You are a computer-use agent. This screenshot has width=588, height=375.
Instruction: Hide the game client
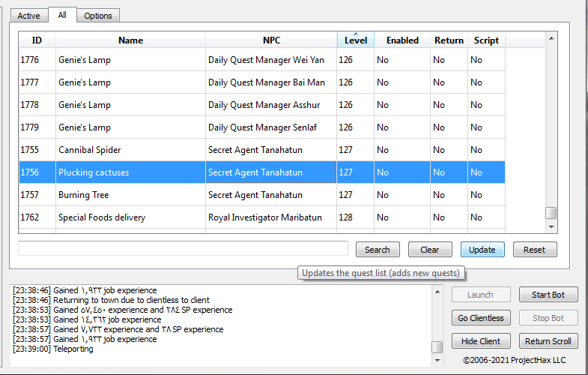[481, 341]
